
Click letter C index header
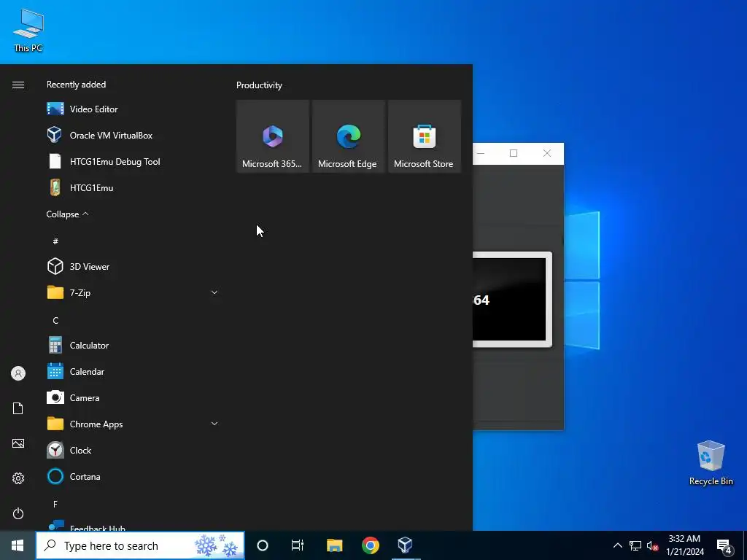55,321
